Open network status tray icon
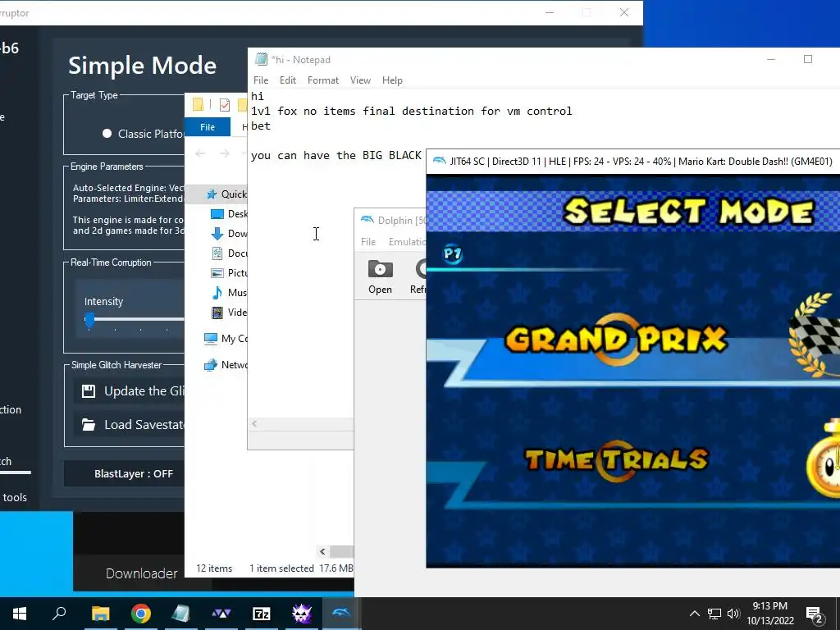 pos(714,614)
